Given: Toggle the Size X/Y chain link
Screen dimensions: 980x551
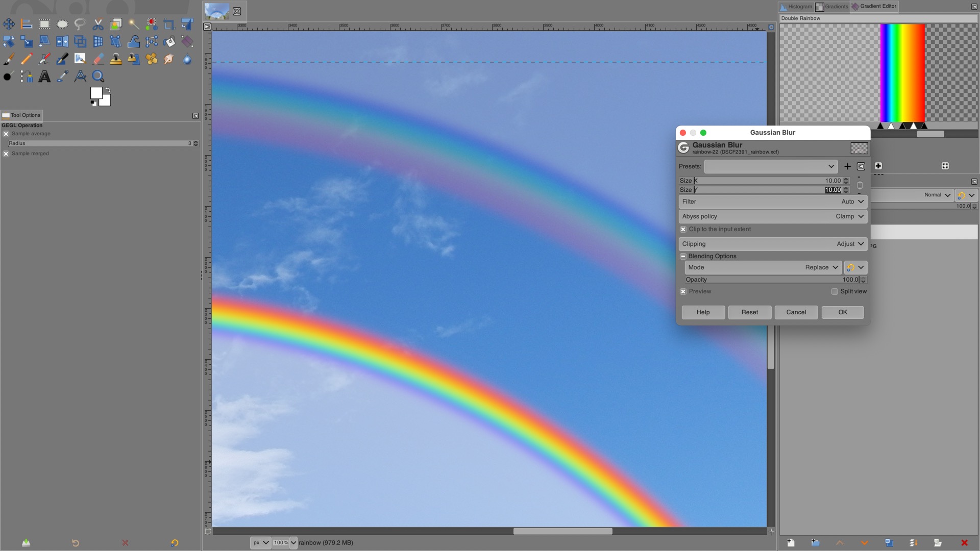Looking at the screenshot, I should (860, 185).
